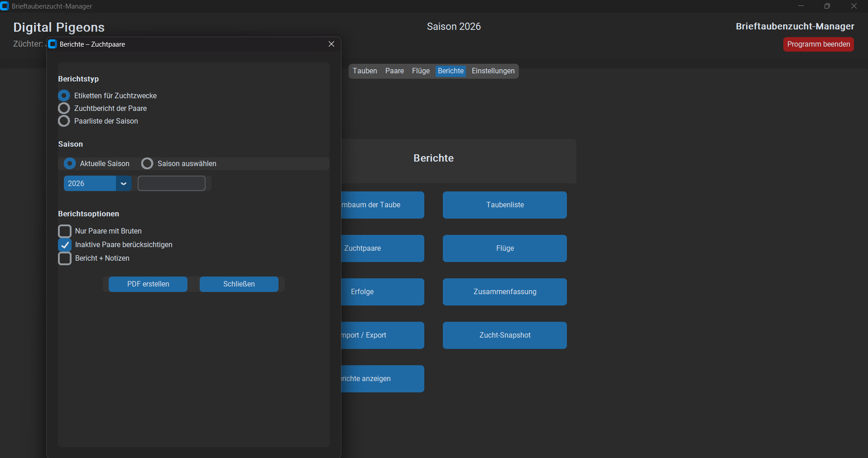
Task: Open the Paare tab
Action: (394, 71)
